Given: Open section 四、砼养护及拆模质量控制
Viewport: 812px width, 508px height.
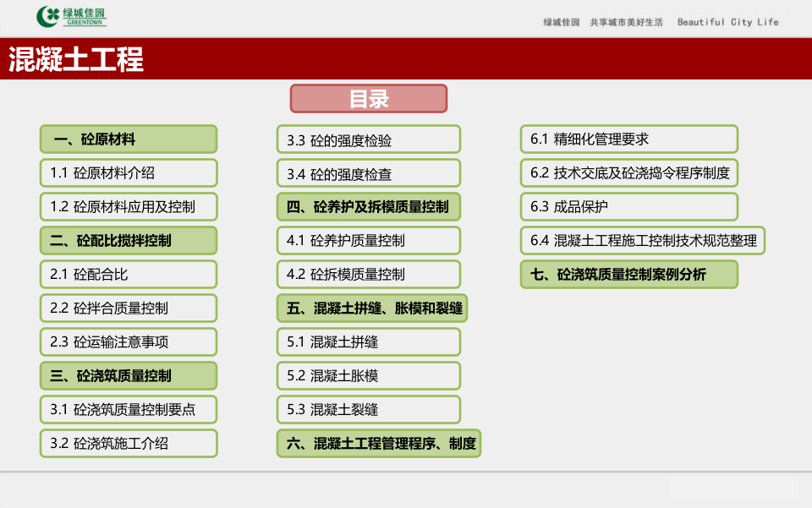Looking at the screenshot, I should pos(369,207).
